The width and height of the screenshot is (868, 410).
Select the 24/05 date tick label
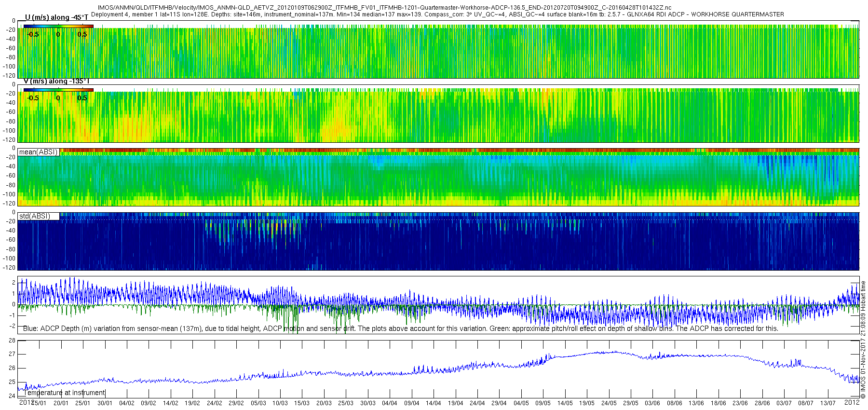tap(609, 403)
